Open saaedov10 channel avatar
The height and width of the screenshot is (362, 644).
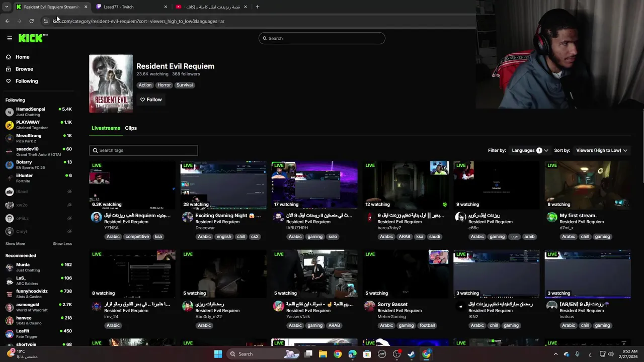coord(10,151)
